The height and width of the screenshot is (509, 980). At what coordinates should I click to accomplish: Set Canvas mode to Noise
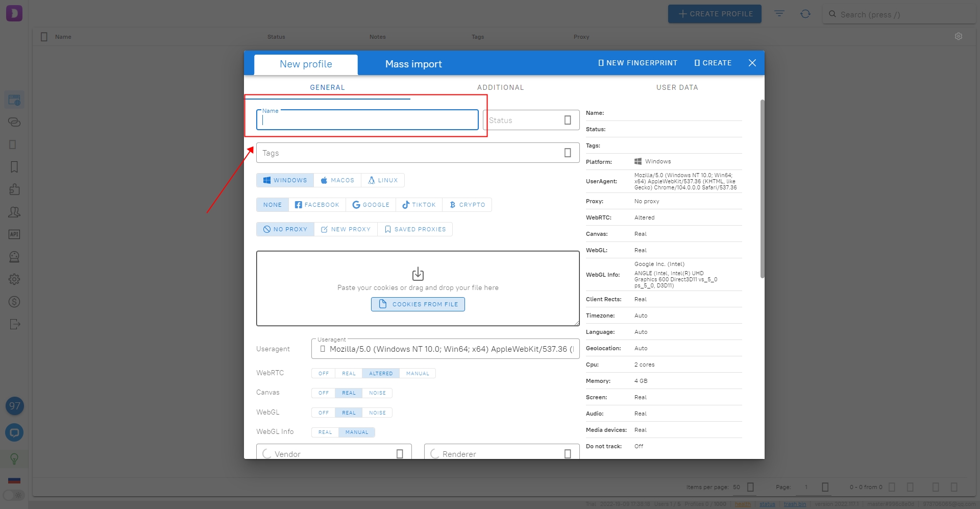pos(377,393)
